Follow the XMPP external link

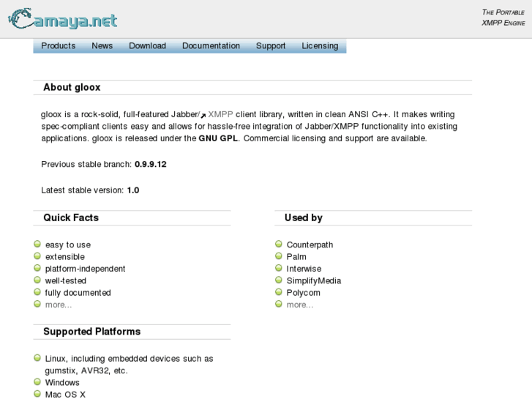220,114
